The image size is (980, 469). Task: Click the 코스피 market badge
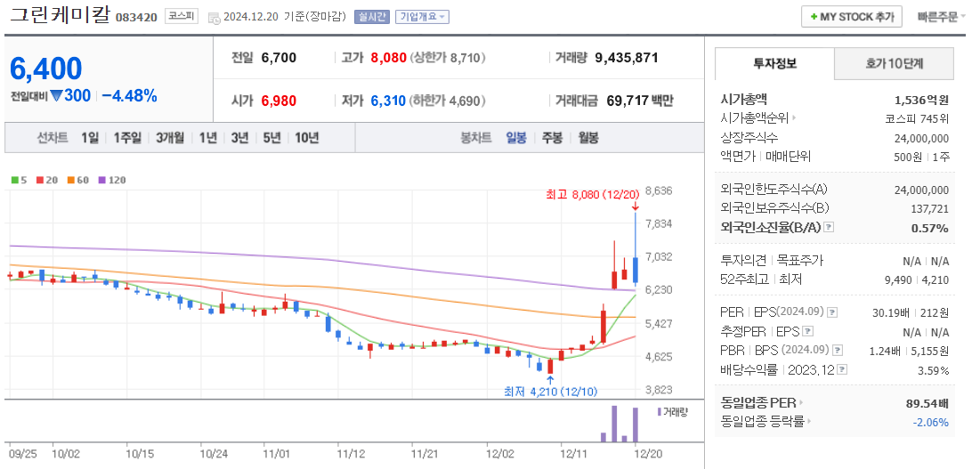click(x=182, y=17)
